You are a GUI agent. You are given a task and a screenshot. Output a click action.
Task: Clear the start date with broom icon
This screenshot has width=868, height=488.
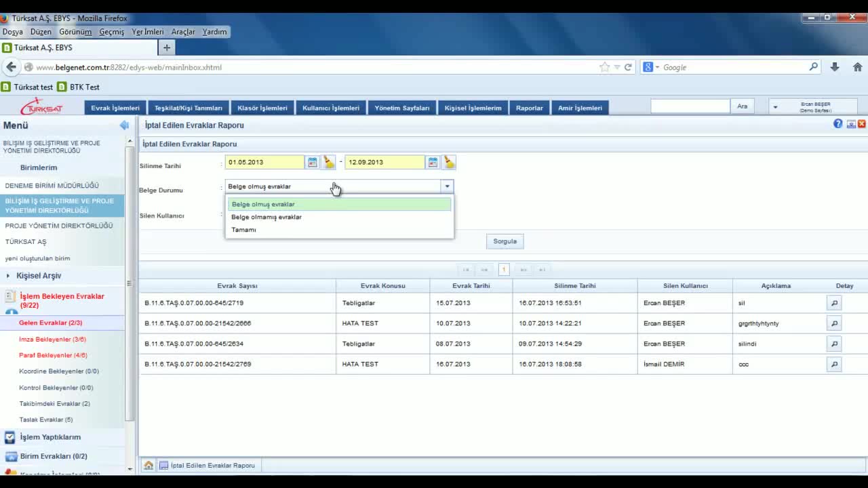coord(328,163)
